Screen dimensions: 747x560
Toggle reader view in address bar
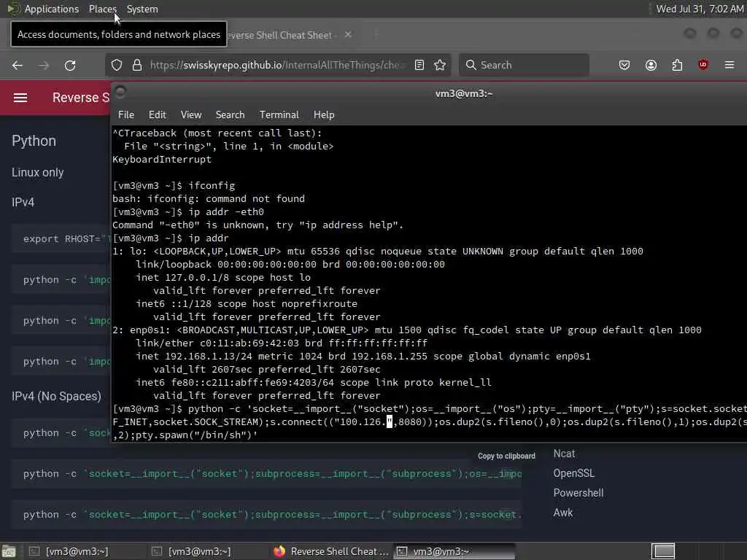click(419, 65)
